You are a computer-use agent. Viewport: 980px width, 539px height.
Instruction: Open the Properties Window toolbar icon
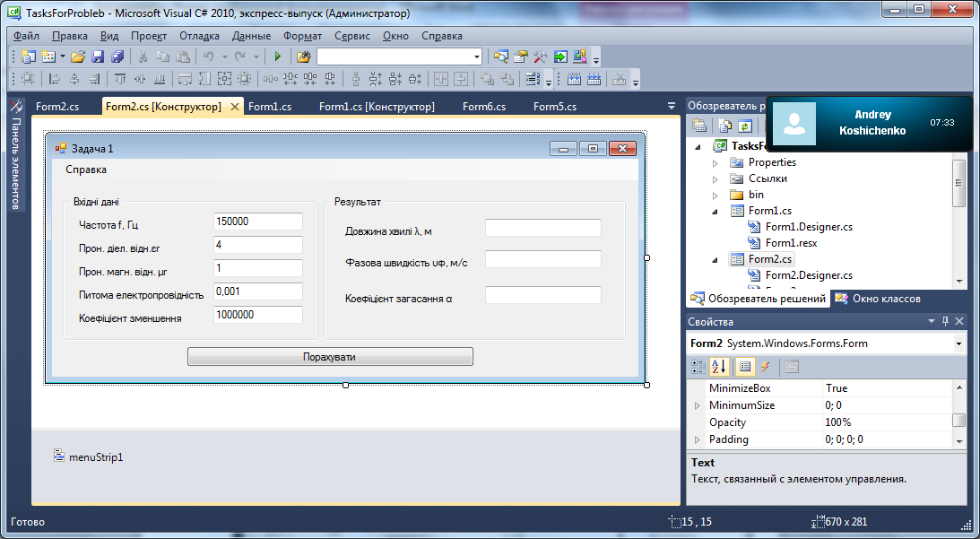tap(521, 57)
